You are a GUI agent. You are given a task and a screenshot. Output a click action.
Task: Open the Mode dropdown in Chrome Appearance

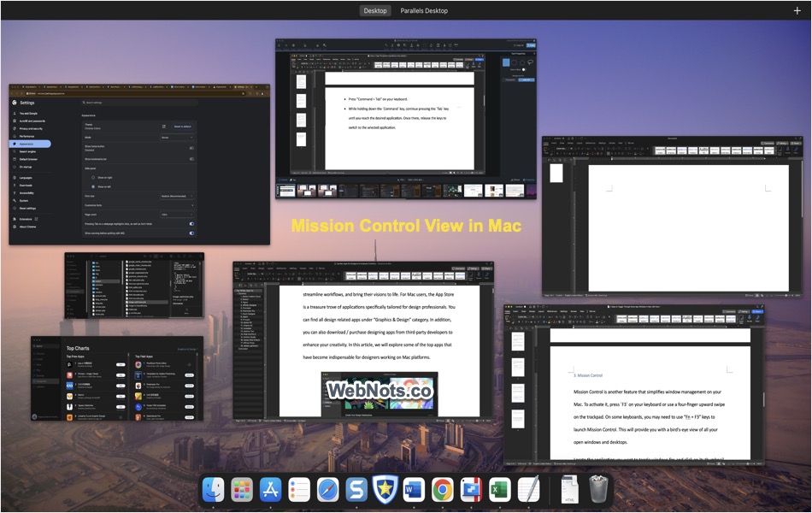pos(177,138)
